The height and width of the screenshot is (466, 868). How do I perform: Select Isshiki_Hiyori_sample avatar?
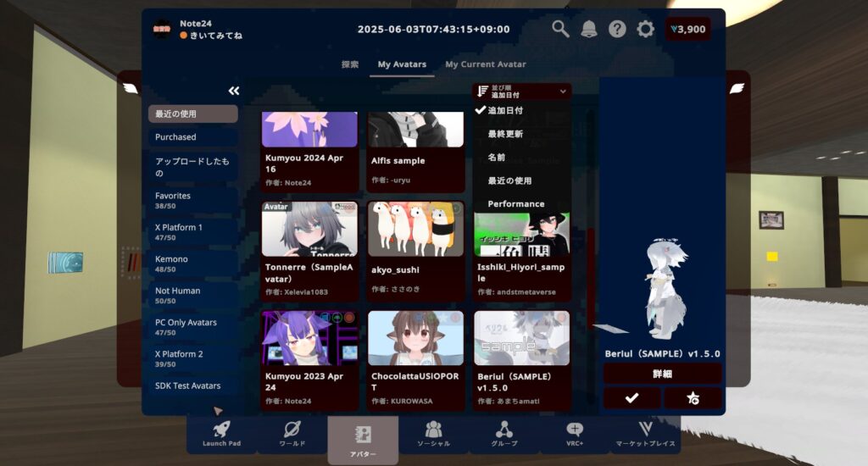click(x=522, y=256)
